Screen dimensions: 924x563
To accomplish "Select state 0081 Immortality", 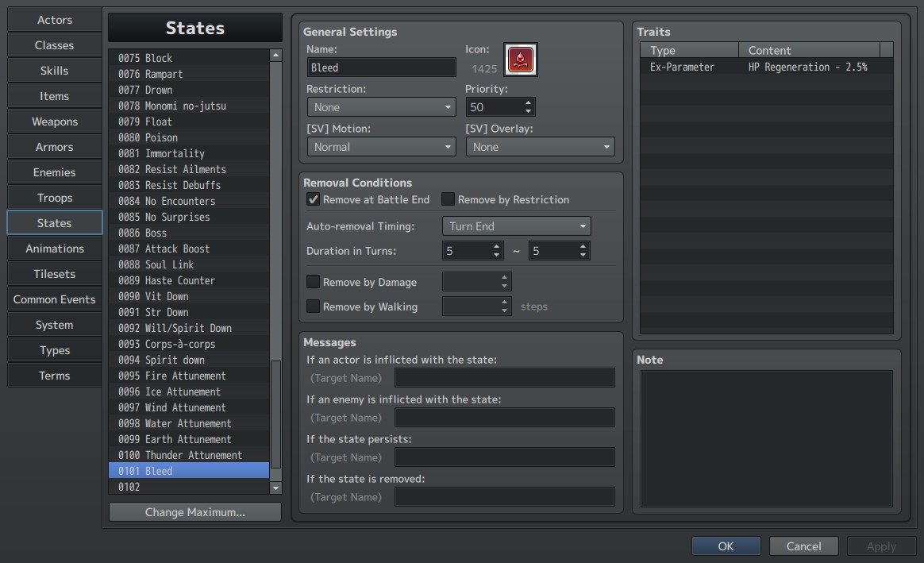I will pyautogui.click(x=189, y=153).
